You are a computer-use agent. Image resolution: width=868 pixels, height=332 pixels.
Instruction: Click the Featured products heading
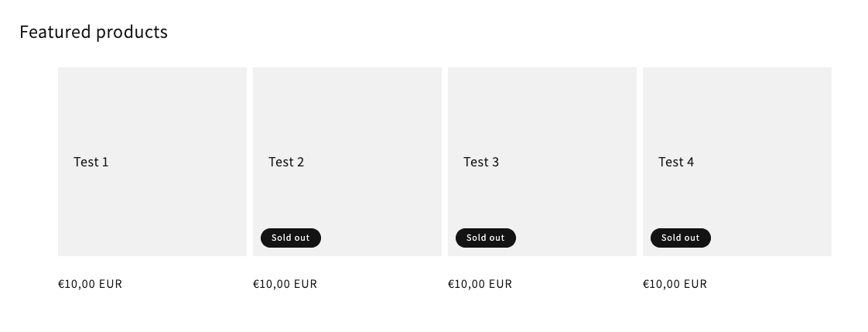[94, 32]
